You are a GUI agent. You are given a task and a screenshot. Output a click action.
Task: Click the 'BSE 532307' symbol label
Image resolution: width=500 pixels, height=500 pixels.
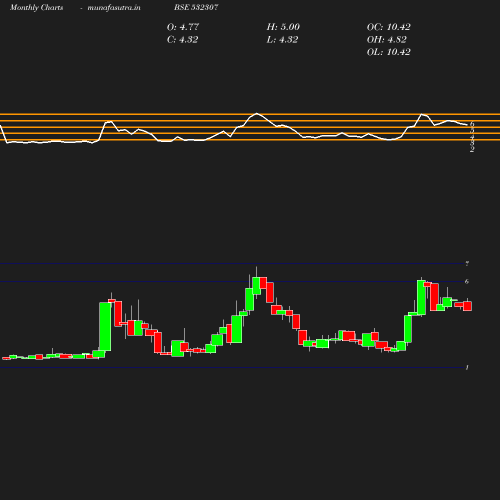click(x=196, y=7)
